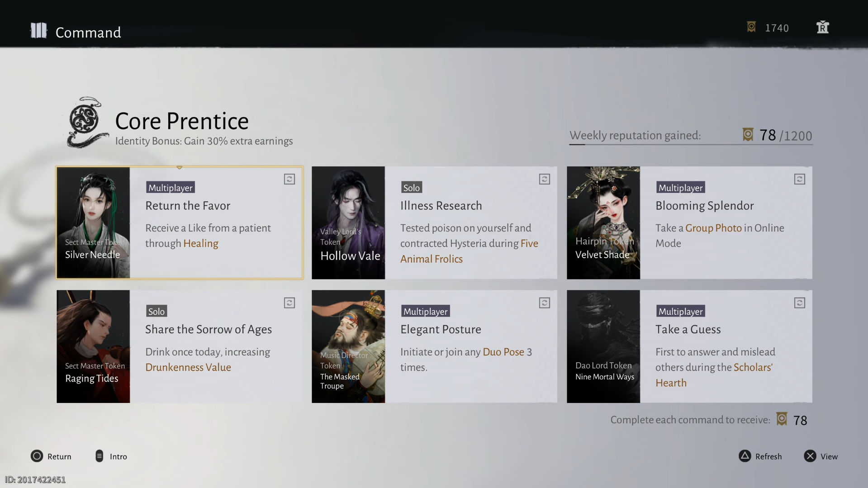The image size is (868, 488).
Task: Refresh the Return the Favor command
Action: pyautogui.click(x=289, y=180)
